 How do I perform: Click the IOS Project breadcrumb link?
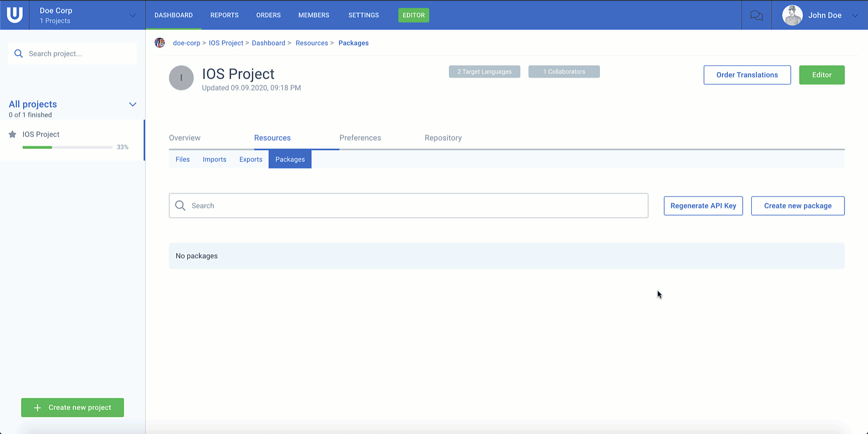pyautogui.click(x=226, y=43)
